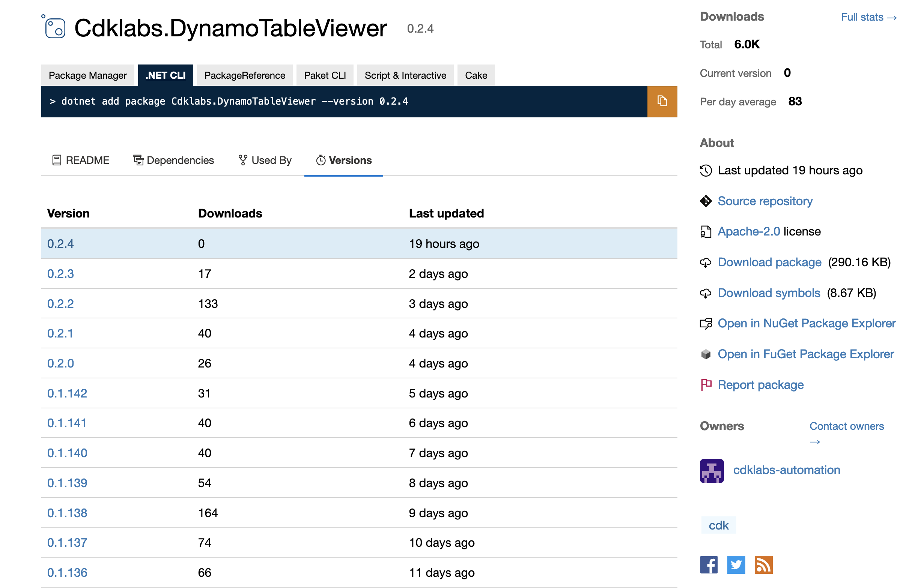Open version 0.2.3 link

[60, 273]
